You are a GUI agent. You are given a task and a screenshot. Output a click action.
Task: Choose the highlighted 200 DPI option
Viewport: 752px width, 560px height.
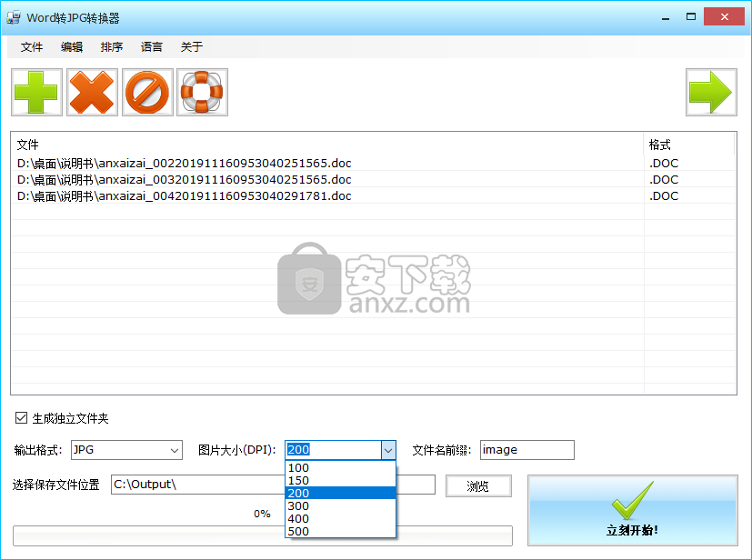pos(340,493)
